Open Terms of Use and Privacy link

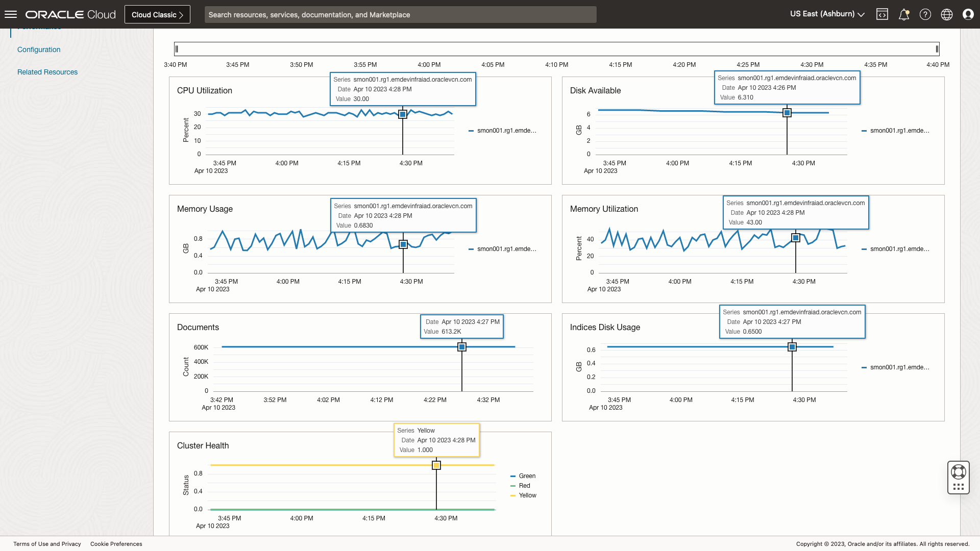[47, 544]
